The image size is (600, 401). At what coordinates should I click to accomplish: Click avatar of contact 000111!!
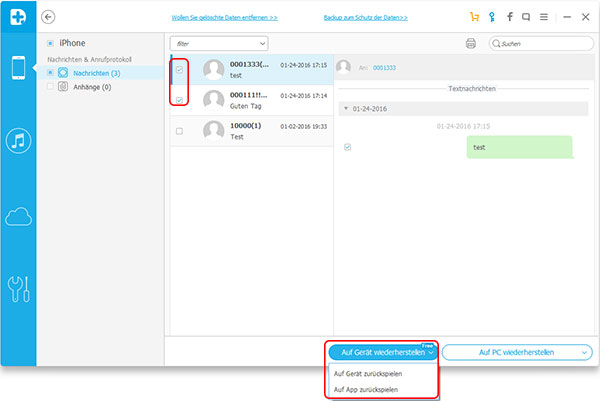pyautogui.click(x=214, y=100)
